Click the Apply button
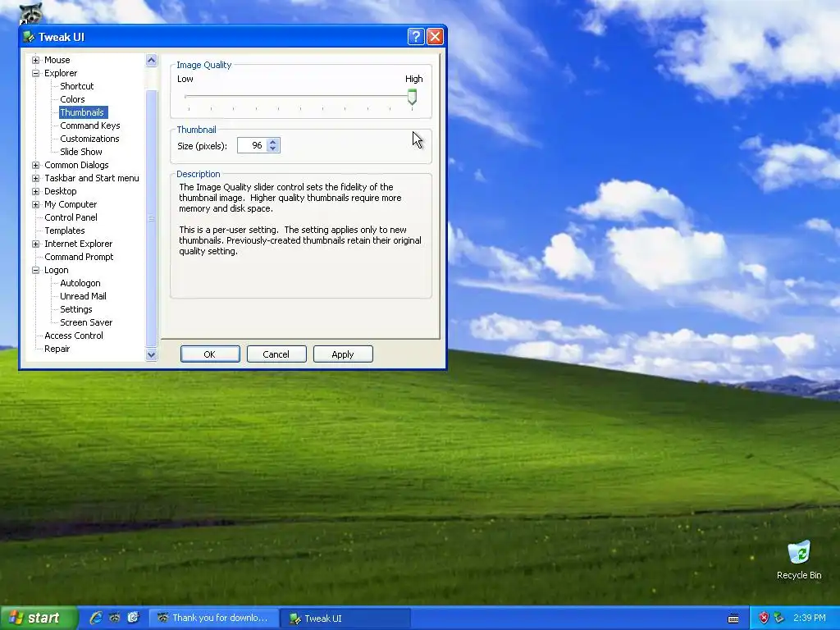840x630 pixels. (x=343, y=354)
